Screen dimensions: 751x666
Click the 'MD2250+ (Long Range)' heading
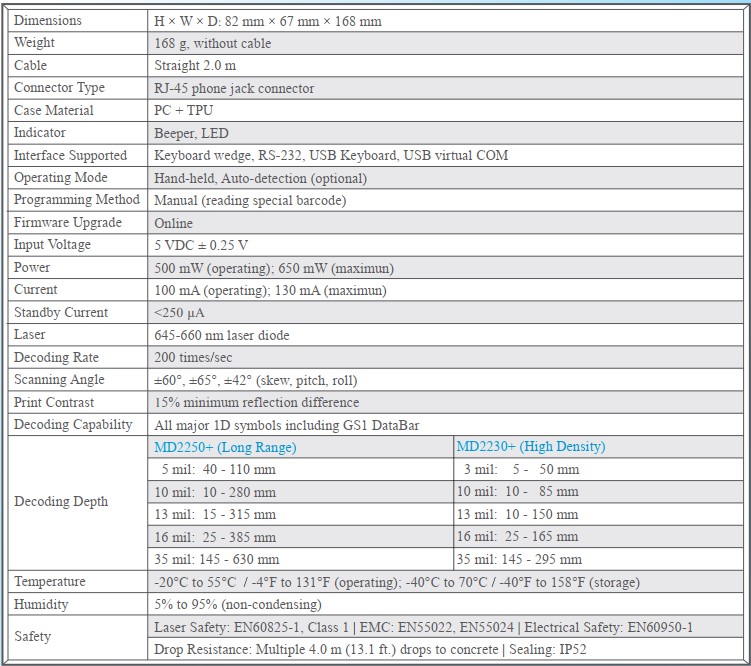(225, 447)
